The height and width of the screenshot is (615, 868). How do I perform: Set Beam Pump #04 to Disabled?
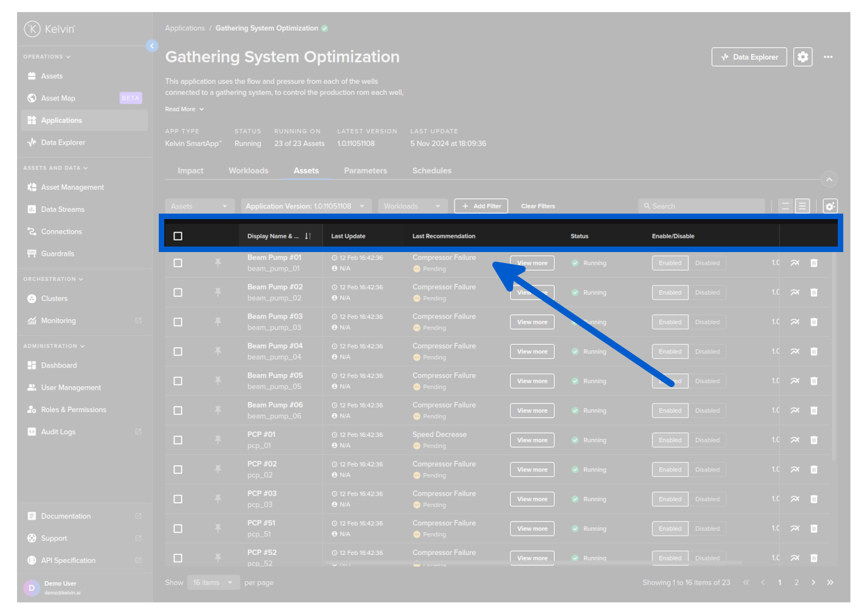click(707, 351)
